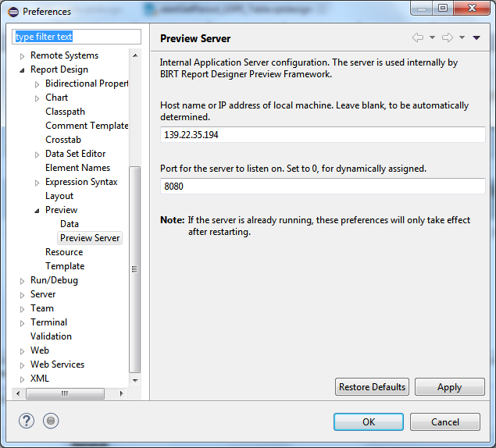Select the Run/Debug tree label
This screenshot has width=496, height=448.
[54, 280]
